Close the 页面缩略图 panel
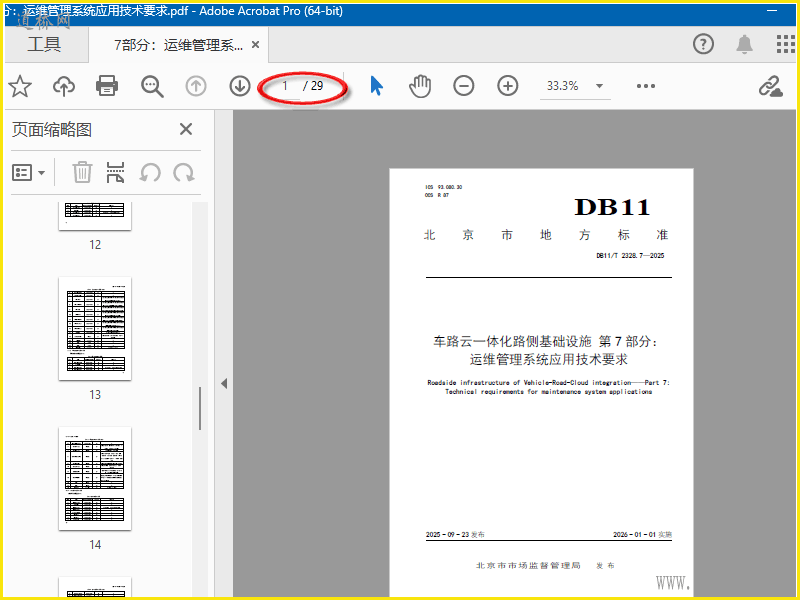The height and width of the screenshot is (600, 800). click(186, 129)
